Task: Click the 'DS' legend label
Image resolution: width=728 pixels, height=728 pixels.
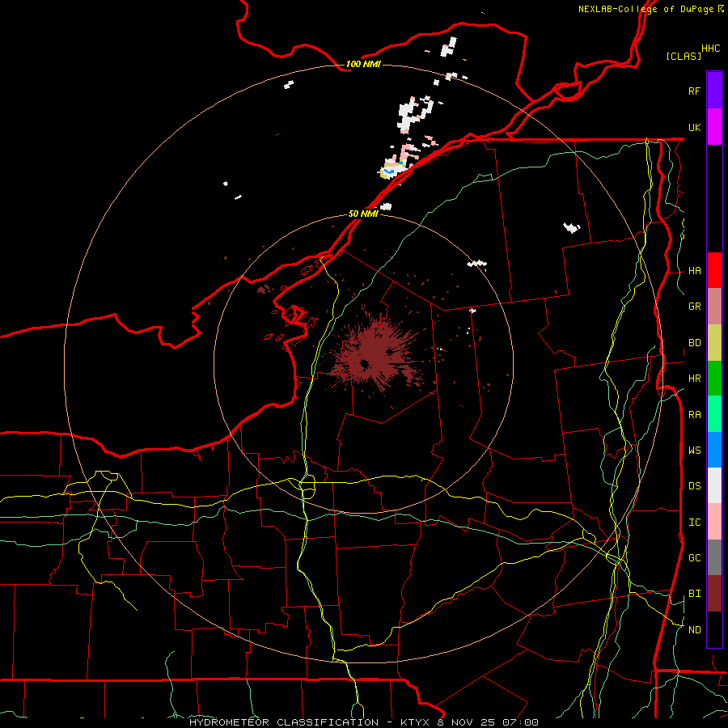Action: pyautogui.click(x=695, y=486)
